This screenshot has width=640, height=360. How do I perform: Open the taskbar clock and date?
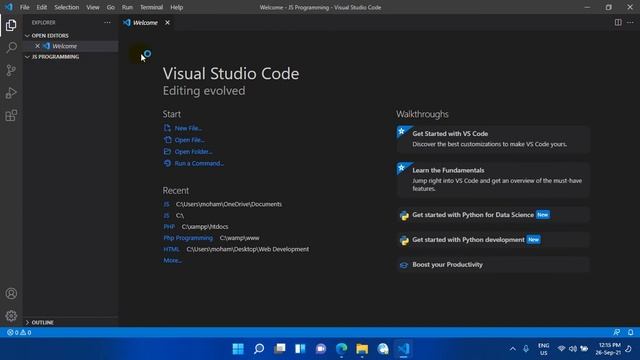(608, 349)
